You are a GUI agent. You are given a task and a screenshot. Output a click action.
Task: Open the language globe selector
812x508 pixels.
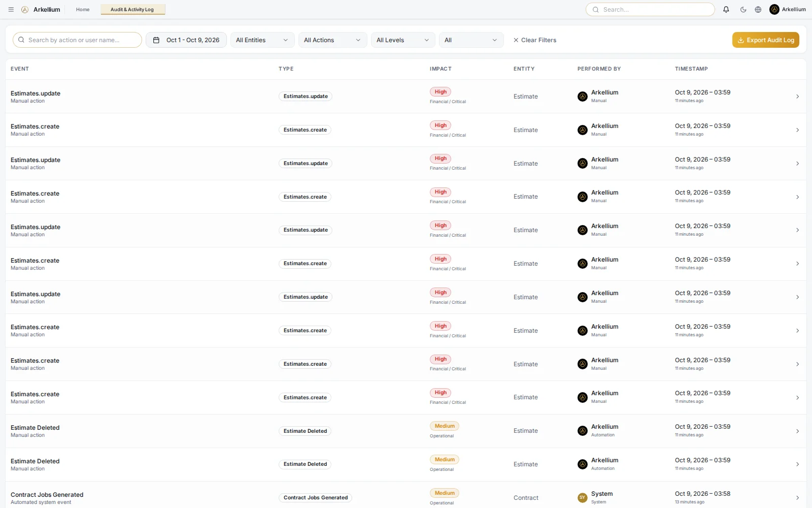pyautogui.click(x=758, y=10)
